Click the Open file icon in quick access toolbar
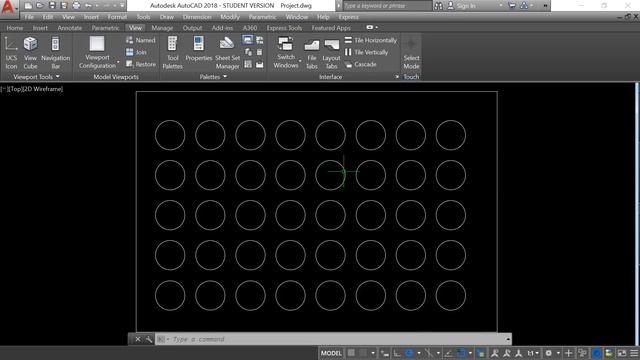Image resolution: width=640 pixels, height=360 pixels. point(40,6)
